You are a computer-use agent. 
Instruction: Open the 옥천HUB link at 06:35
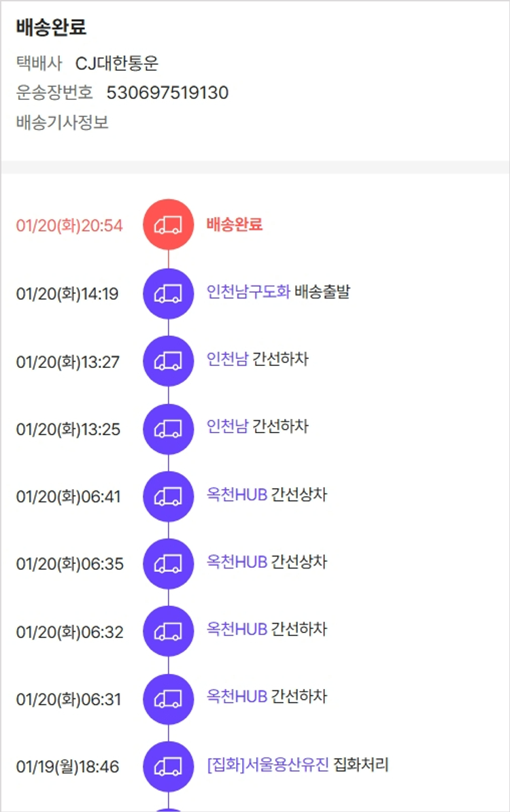tap(237, 562)
